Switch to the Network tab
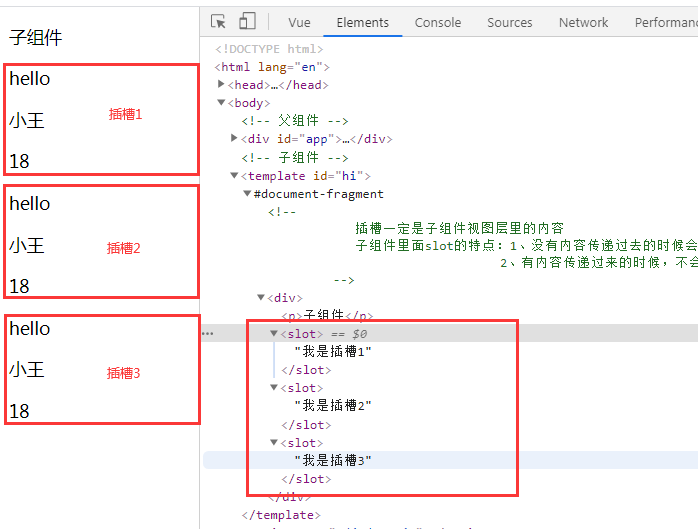The image size is (698, 529). click(583, 22)
